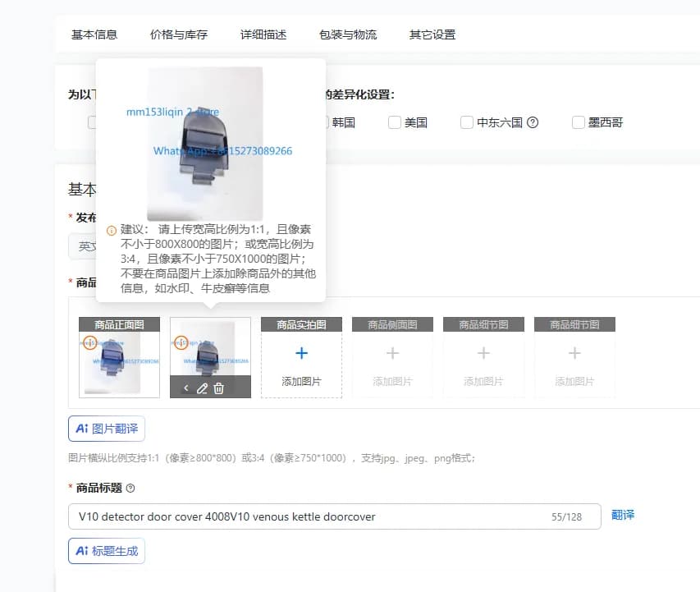Open the 包装与物流 tab
Viewport: 700px width, 592px height.
pos(348,34)
